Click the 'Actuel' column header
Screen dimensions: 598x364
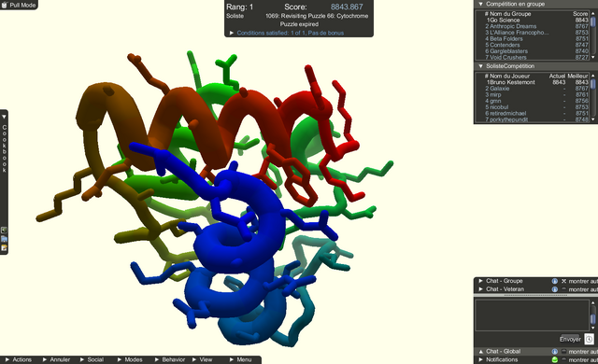coord(557,77)
